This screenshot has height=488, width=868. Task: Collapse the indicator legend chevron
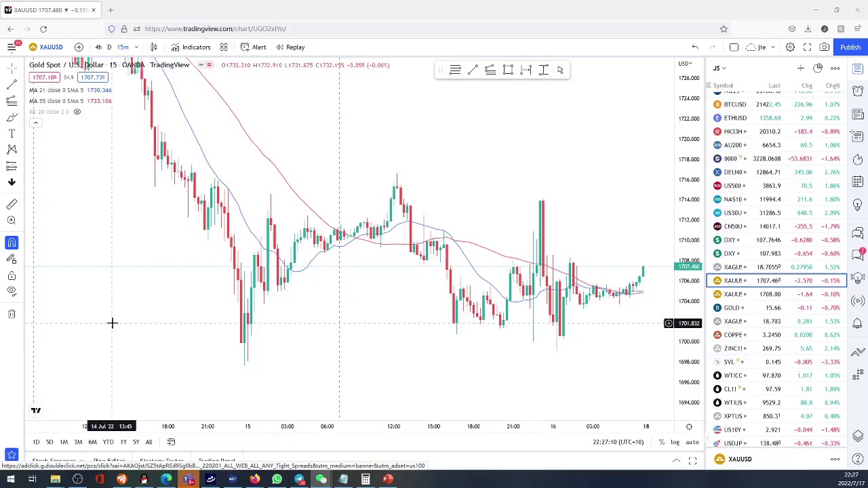[36, 123]
